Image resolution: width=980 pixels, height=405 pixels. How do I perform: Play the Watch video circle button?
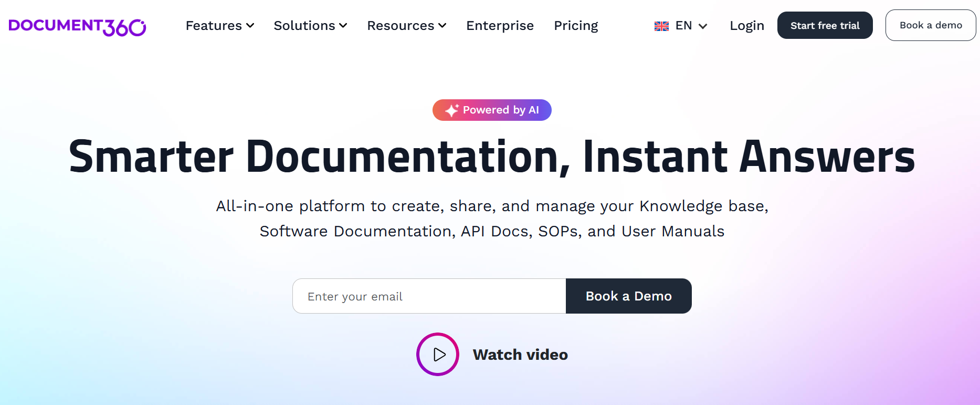pyautogui.click(x=438, y=355)
